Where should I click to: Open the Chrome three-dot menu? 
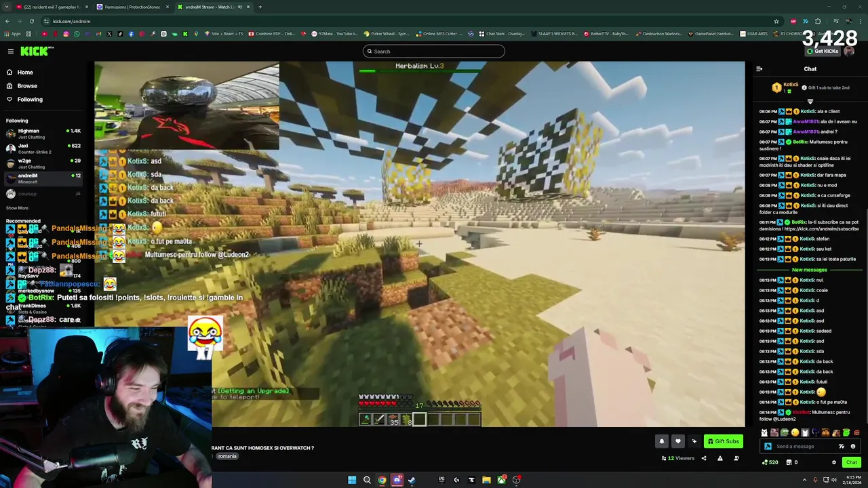point(861,21)
